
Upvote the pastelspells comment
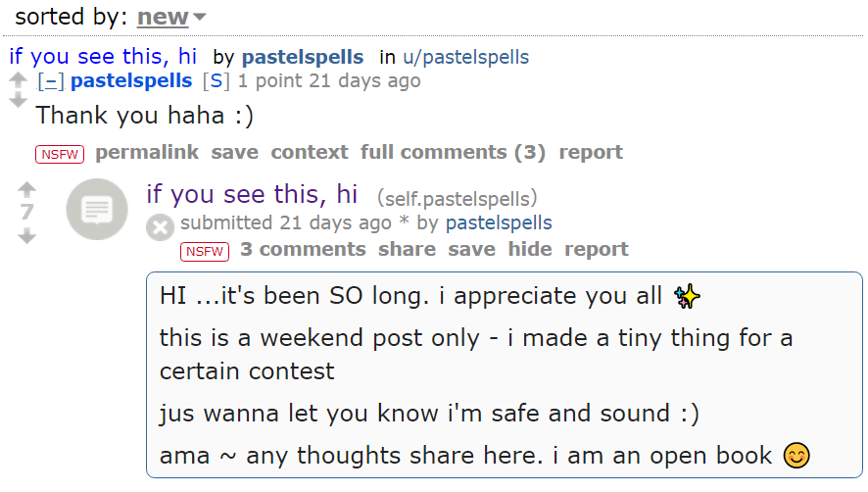[18, 80]
